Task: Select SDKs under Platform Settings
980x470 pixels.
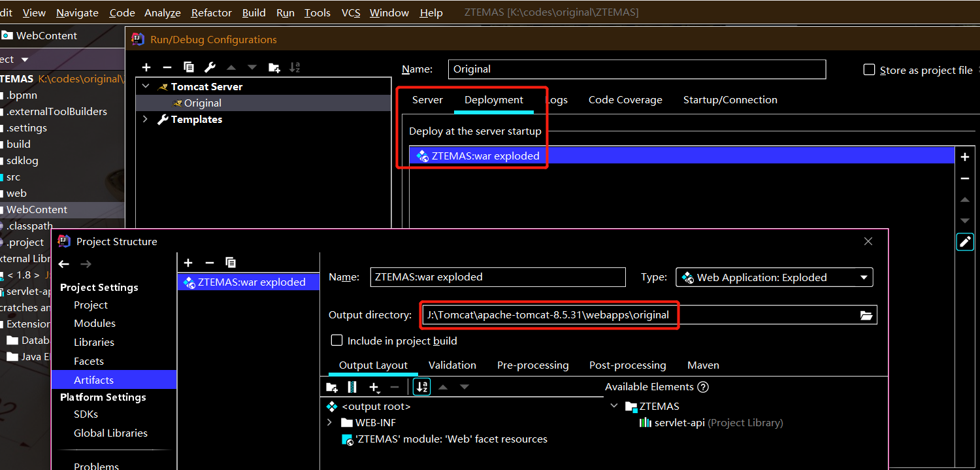Action: click(86, 414)
